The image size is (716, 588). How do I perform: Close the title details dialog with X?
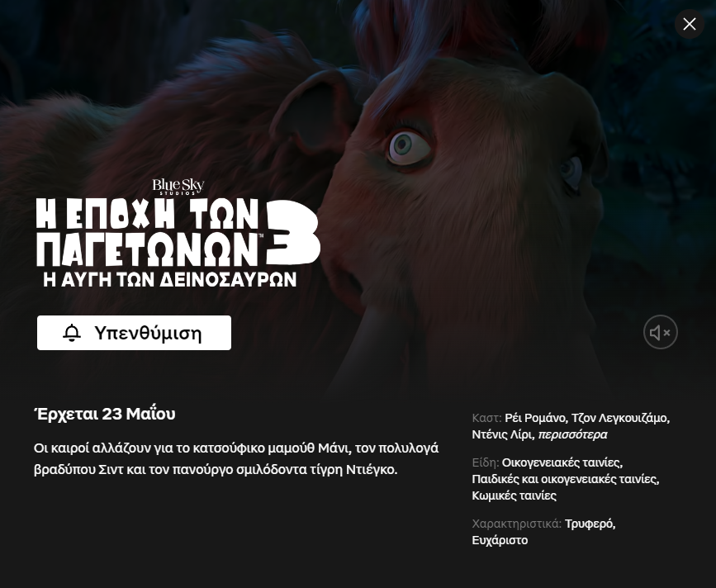(689, 24)
